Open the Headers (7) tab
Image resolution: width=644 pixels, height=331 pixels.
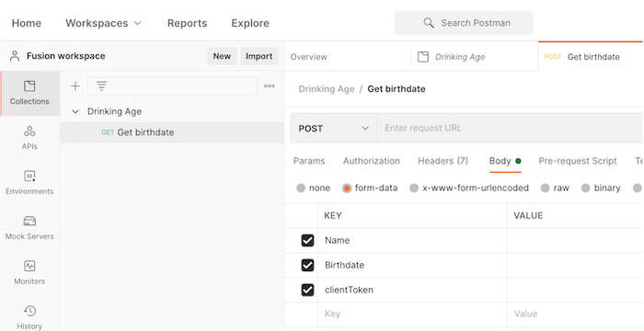tap(443, 161)
